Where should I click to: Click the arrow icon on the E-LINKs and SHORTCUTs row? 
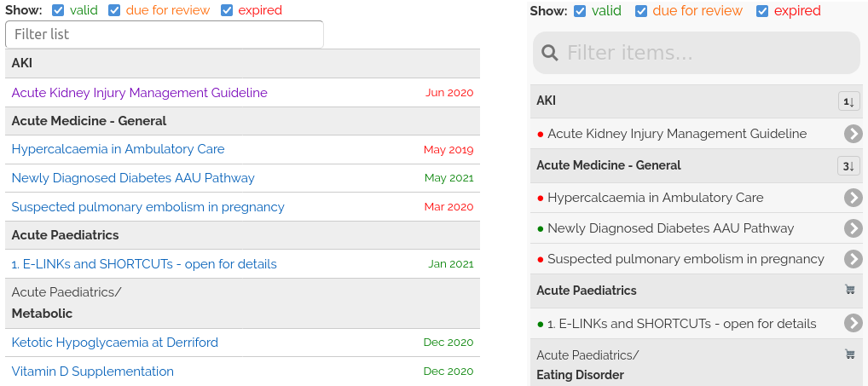point(853,323)
